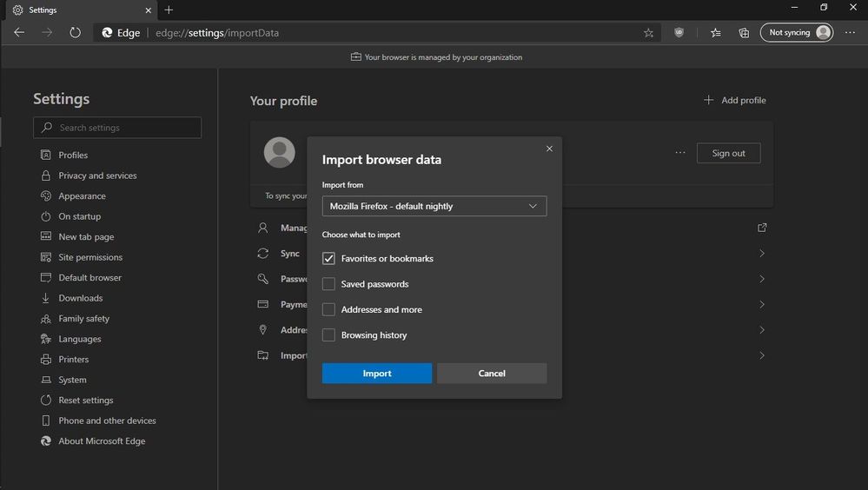This screenshot has height=490, width=868.
Task: Click the Addresses location pin icon
Action: (263, 330)
